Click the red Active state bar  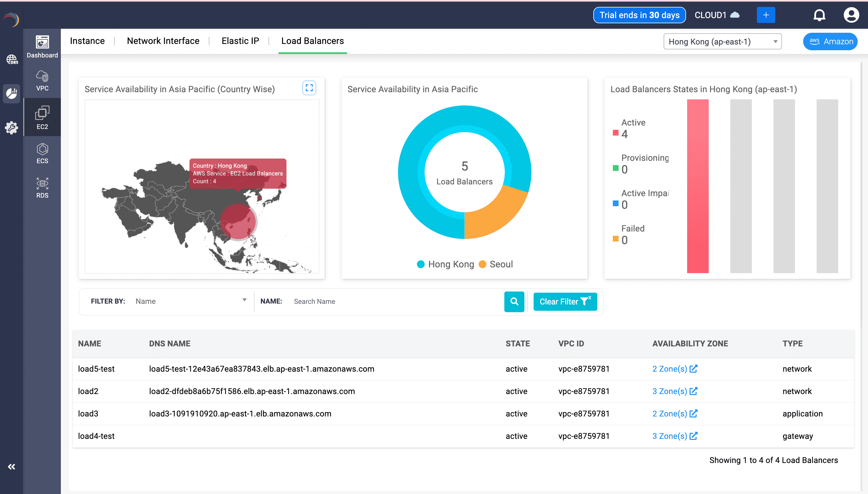[x=697, y=186]
